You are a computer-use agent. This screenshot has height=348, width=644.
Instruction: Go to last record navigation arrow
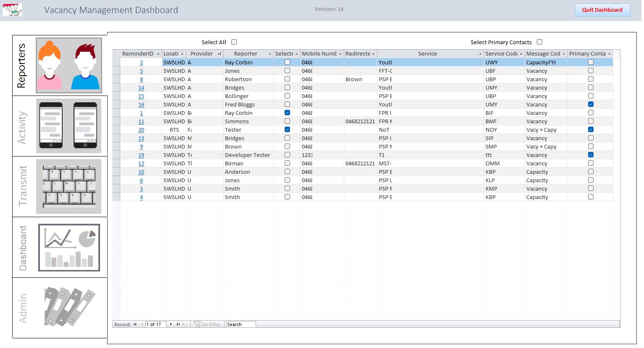point(178,324)
